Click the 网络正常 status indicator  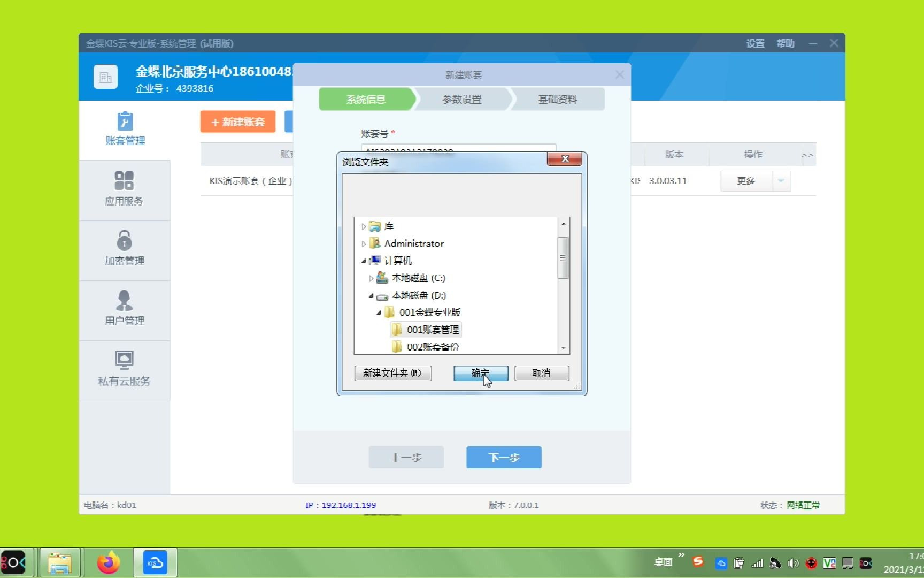803,505
